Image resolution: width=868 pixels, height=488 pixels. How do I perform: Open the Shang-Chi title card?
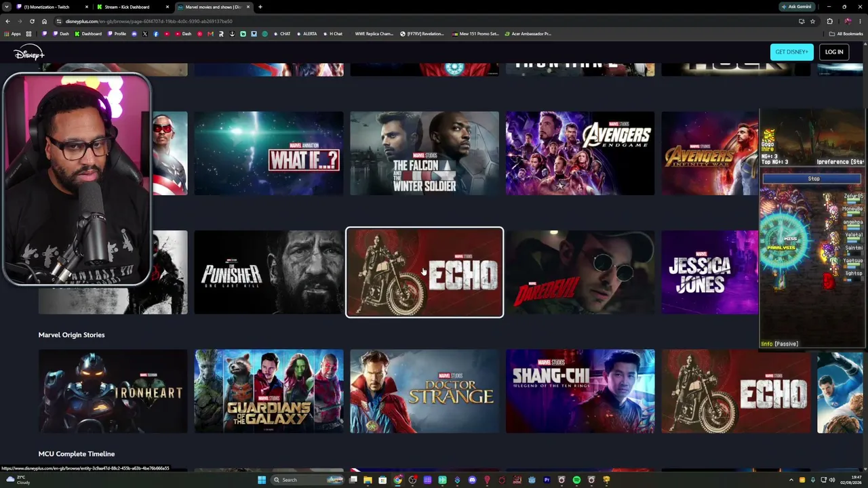click(x=580, y=391)
